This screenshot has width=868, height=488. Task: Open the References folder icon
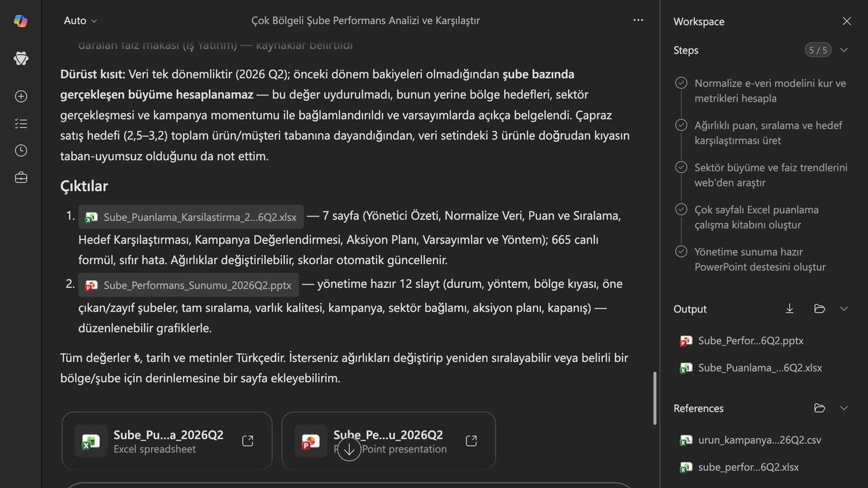819,408
